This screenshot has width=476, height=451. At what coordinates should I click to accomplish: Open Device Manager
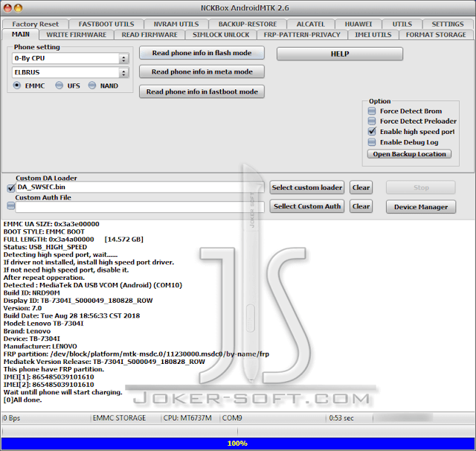click(421, 207)
